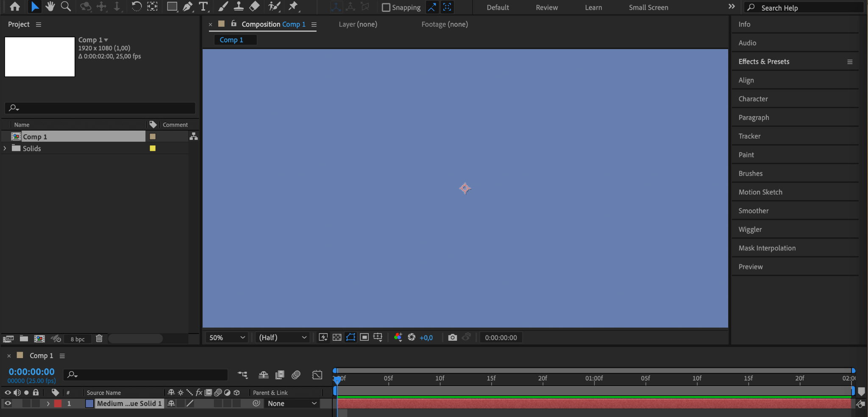Select the Type text tool

pos(203,7)
